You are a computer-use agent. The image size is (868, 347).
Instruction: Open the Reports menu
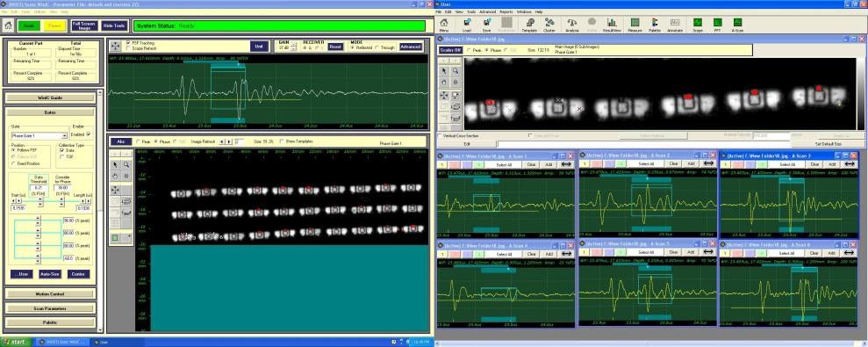[506, 11]
